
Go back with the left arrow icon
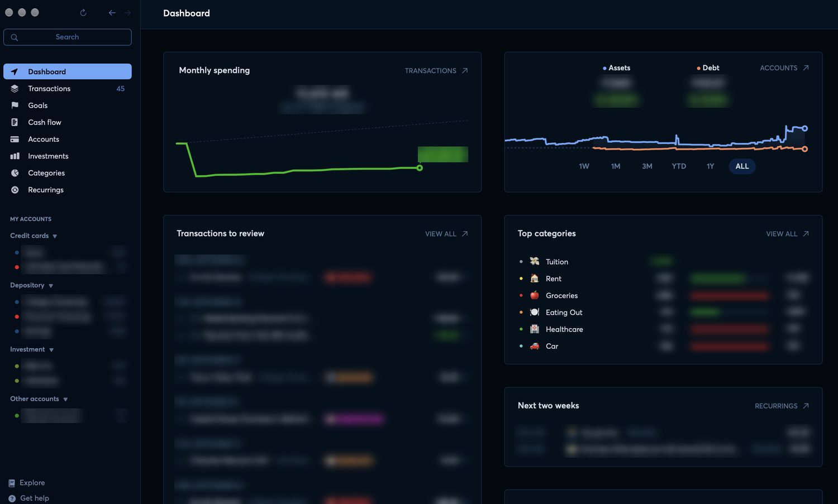point(112,12)
